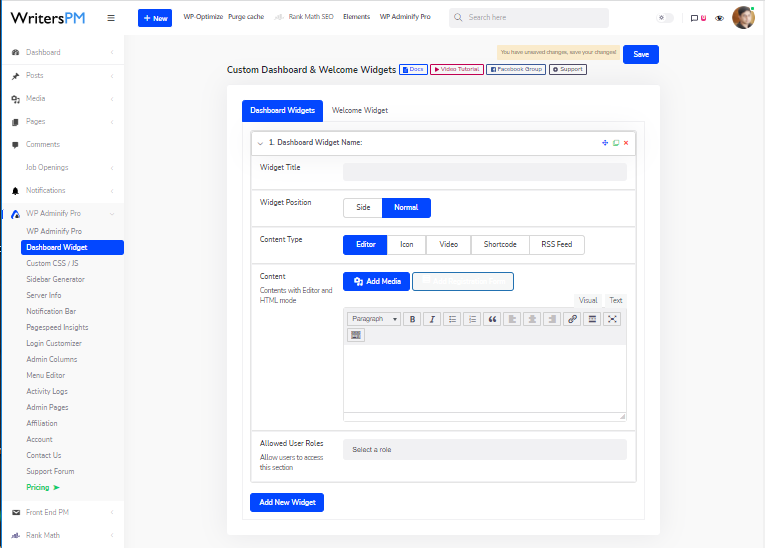Open the Support link badge
Image resolution: width=765 pixels, height=548 pixels.
[568, 70]
